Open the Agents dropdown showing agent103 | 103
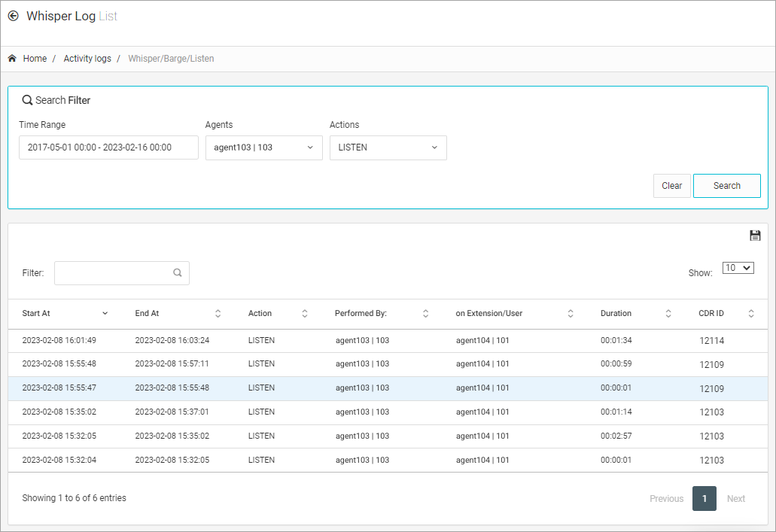The height and width of the screenshot is (532, 776). [263, 147]
